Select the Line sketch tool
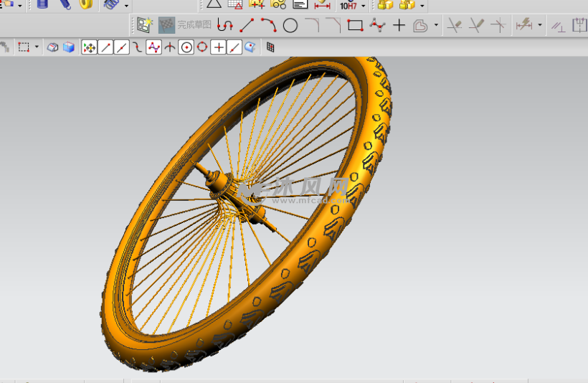The height and width of the screenshot is (383, 588). click(247, 25)
